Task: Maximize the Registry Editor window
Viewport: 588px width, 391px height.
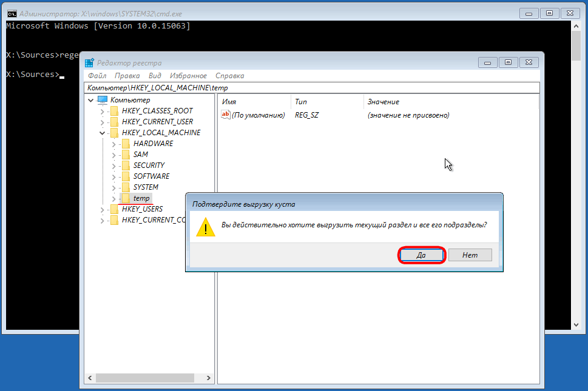Action: 508,62
